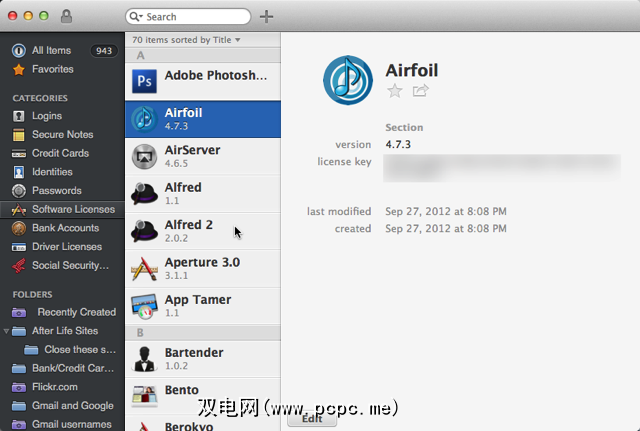Viewport: 640px width, 431px height.
Task: Click the Bank Accounts coin icon
Action: tap(18, 228)
